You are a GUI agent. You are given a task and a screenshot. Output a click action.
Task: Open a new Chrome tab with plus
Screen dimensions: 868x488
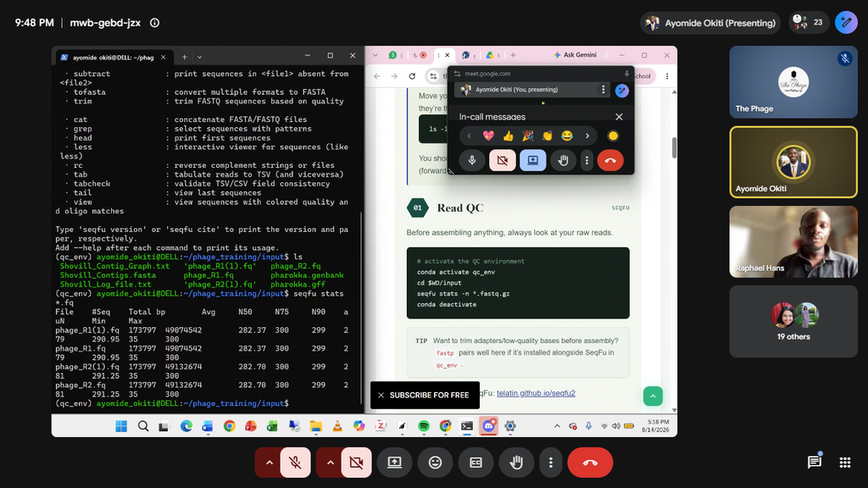coord(513,55)
